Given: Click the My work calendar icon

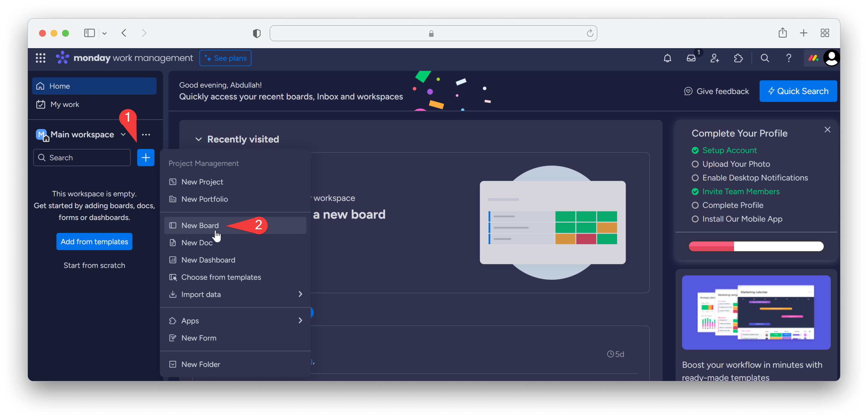Looking at the screenshot, I should (x=40, y=104).
